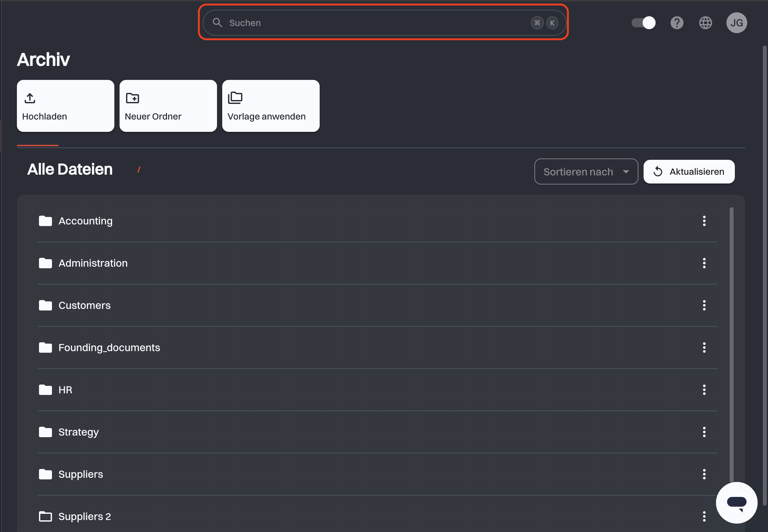This screenshot has width=768, height=532.
Task: Click the Aktualisieren refresh button
Action: pos(689,172)
